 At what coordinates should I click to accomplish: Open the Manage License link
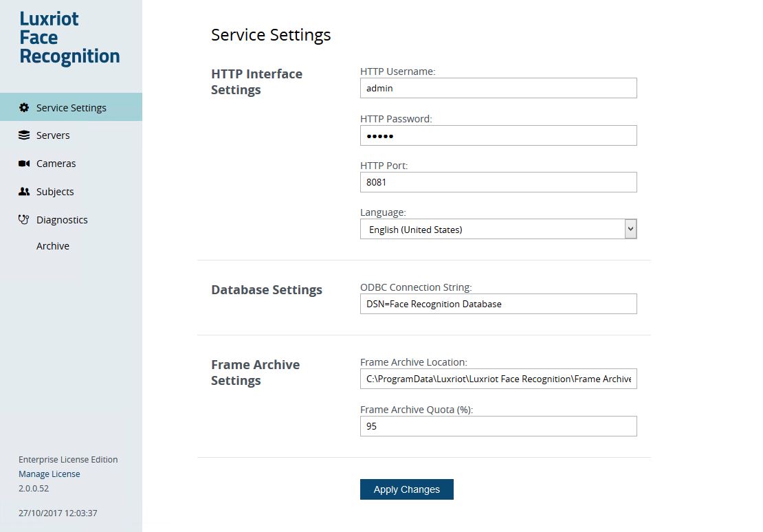[x=49, y=474]
